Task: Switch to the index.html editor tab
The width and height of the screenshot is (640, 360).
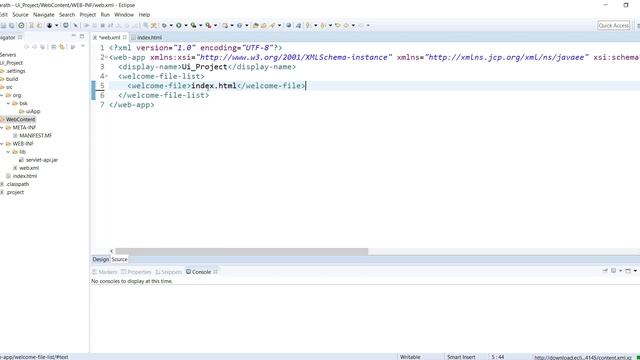Action: (149, 37)
